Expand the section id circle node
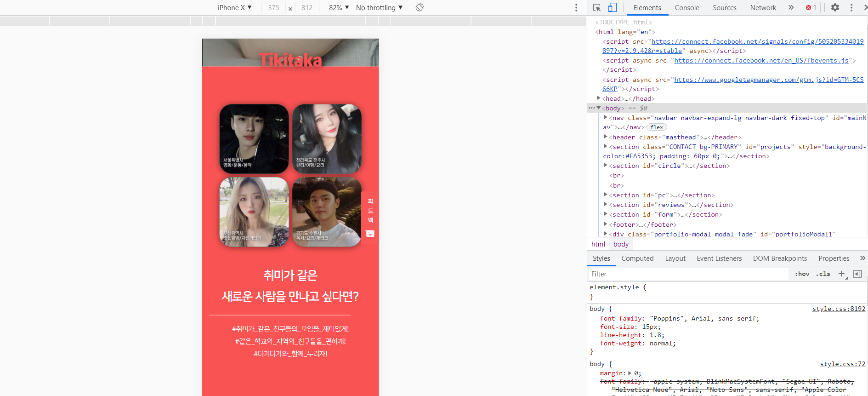The height and width of the screenshot is (396, 868). coord(605,165)
